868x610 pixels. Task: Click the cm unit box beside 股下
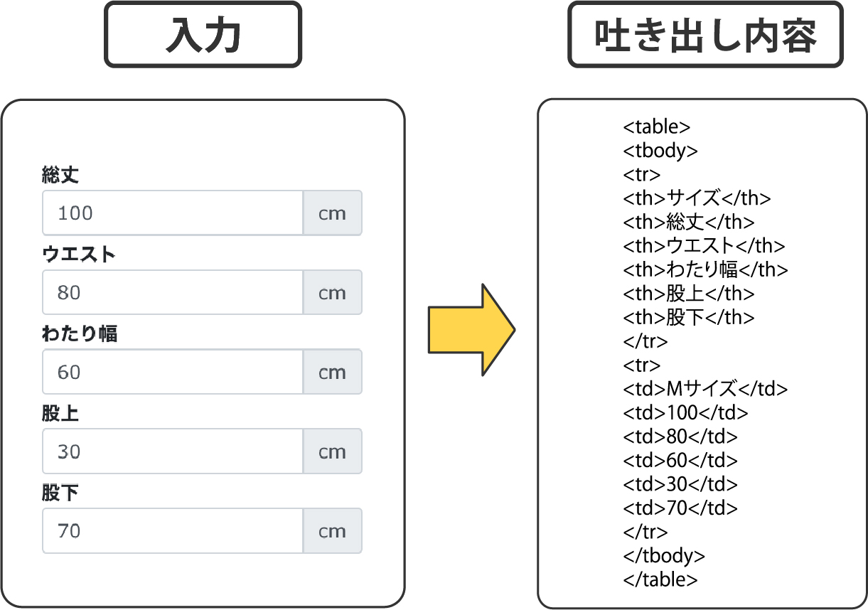332,531
